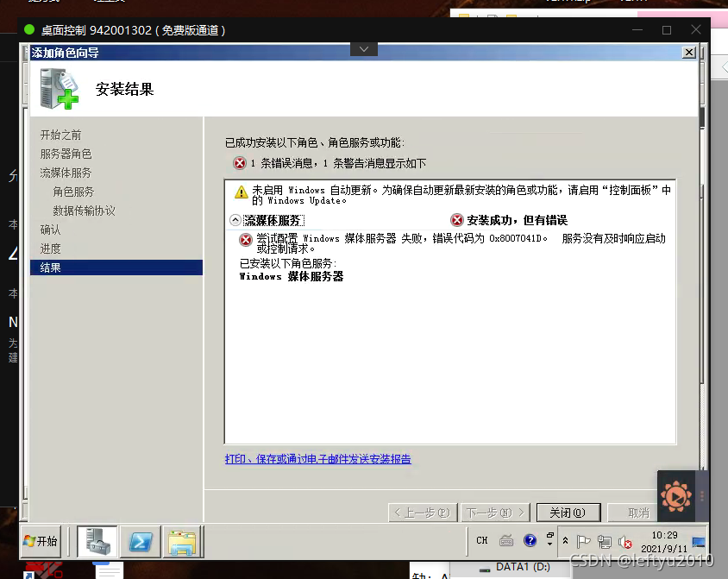Click the green connection status dot
Viewport: 728px width, 579px height.
[x=29, y=29]
